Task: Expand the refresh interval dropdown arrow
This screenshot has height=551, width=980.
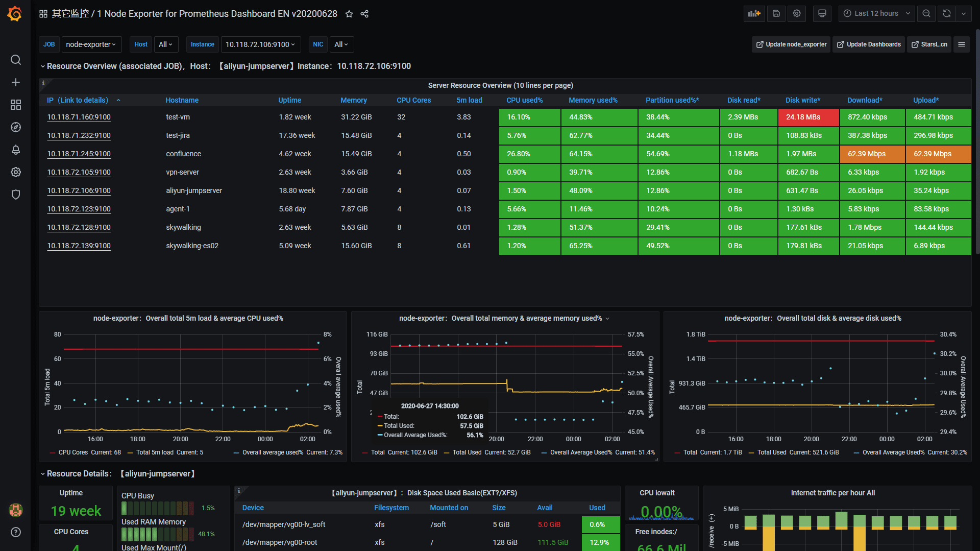Action: (x=964, y=13)
